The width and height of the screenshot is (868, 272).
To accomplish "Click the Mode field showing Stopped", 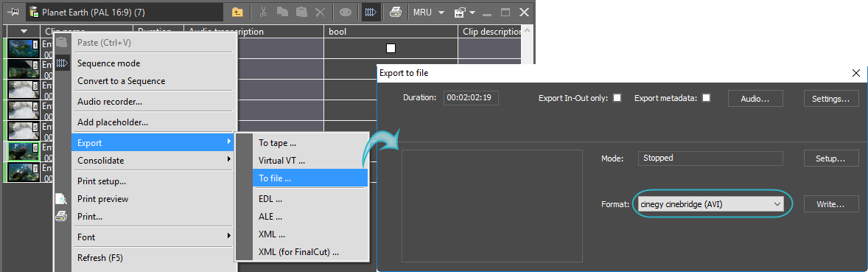I will pyautogui.click(x=710, y=158).
